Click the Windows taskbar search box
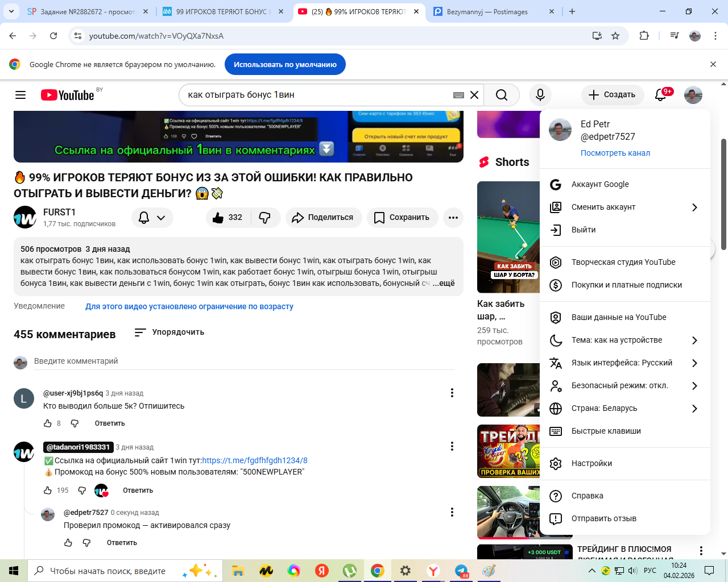Screen dimensions: 728x582 (124, 571)
